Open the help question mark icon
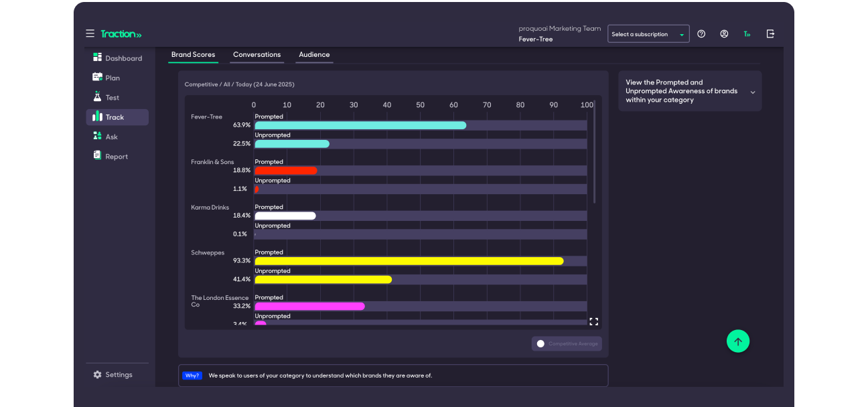The height and width of the screenshot is (407, 868). tap(701, 33)
